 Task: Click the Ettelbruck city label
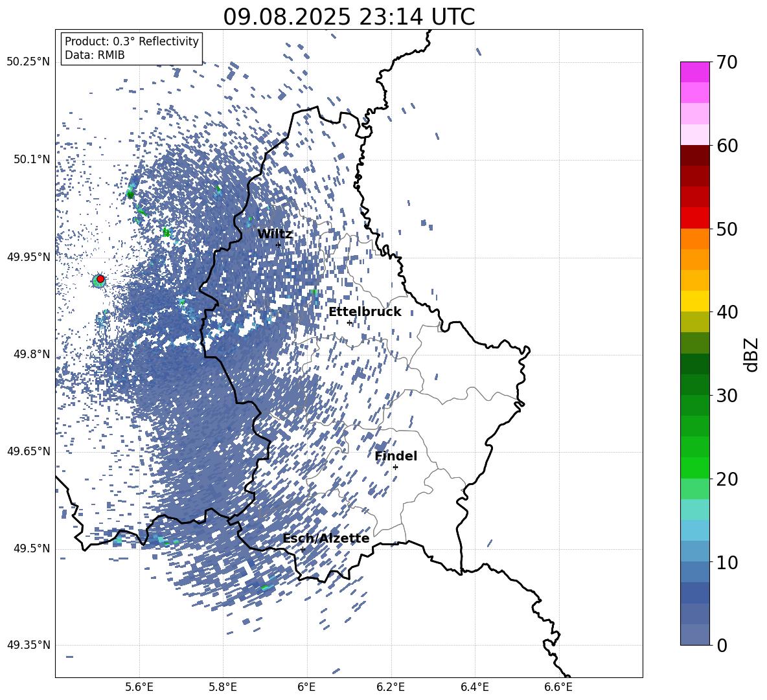click(x=365, y=312)
